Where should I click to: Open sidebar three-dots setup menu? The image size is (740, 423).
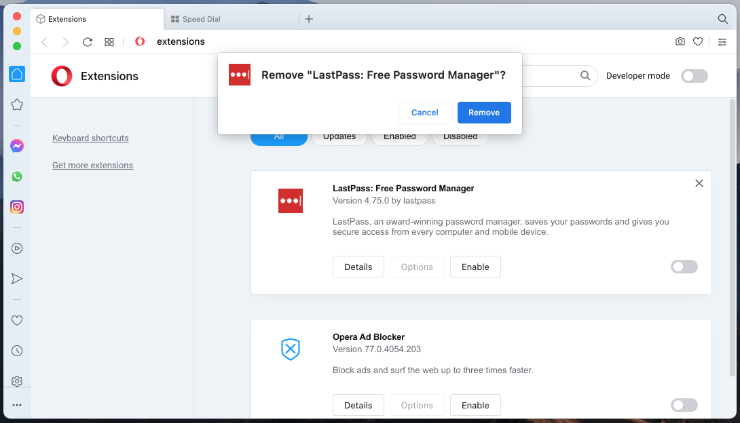click(x=17, y=405)
